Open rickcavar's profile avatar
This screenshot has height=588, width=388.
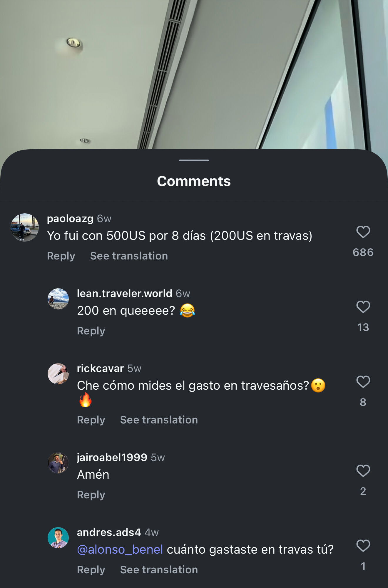click(x=58, y=374)
